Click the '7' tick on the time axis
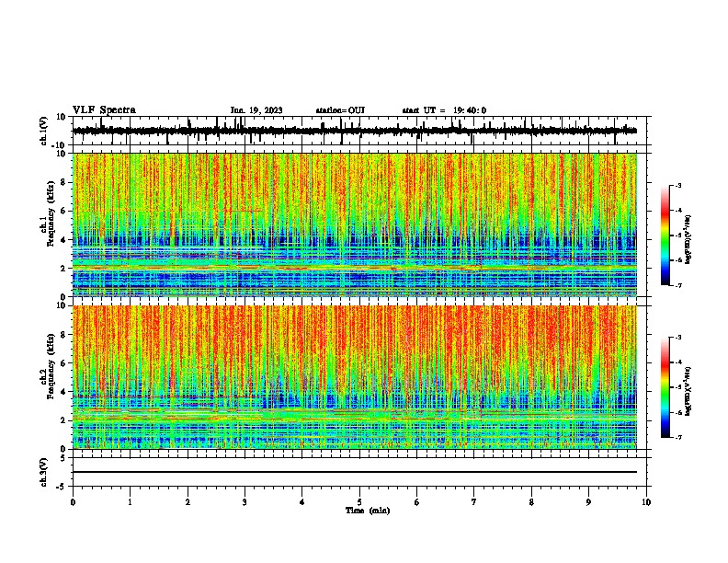Viewport: 728px width, 563px height. [474, 502]
